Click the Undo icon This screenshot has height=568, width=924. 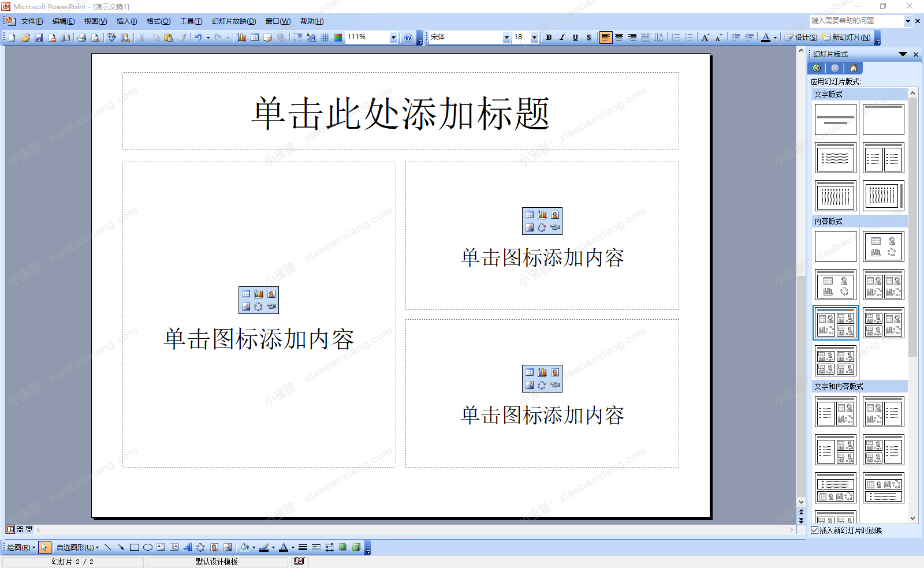(x=198, y=38)
